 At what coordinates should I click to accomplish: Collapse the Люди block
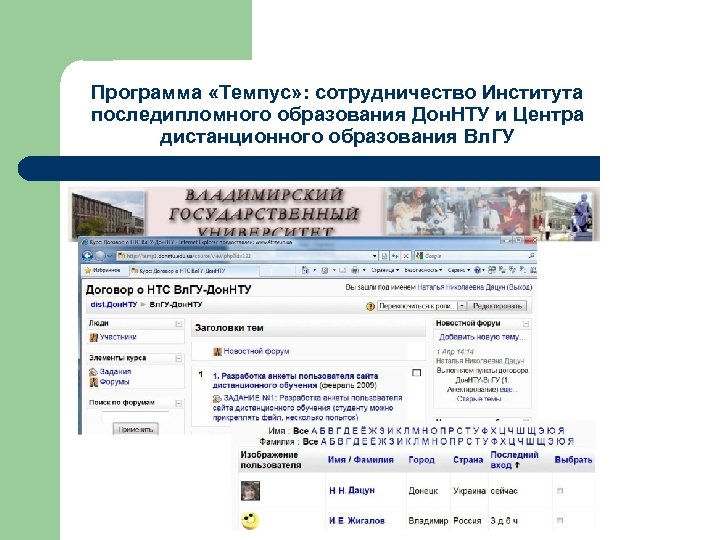[179, 324]
